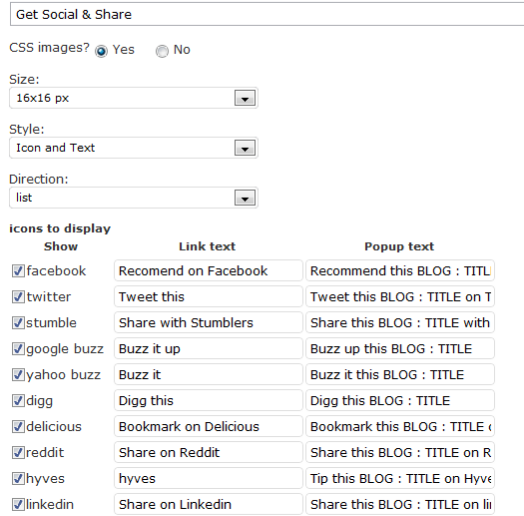Click the Digg this BLOG popup text field
The height and width of the screenshot is (516, 524).
click(400, 400)
